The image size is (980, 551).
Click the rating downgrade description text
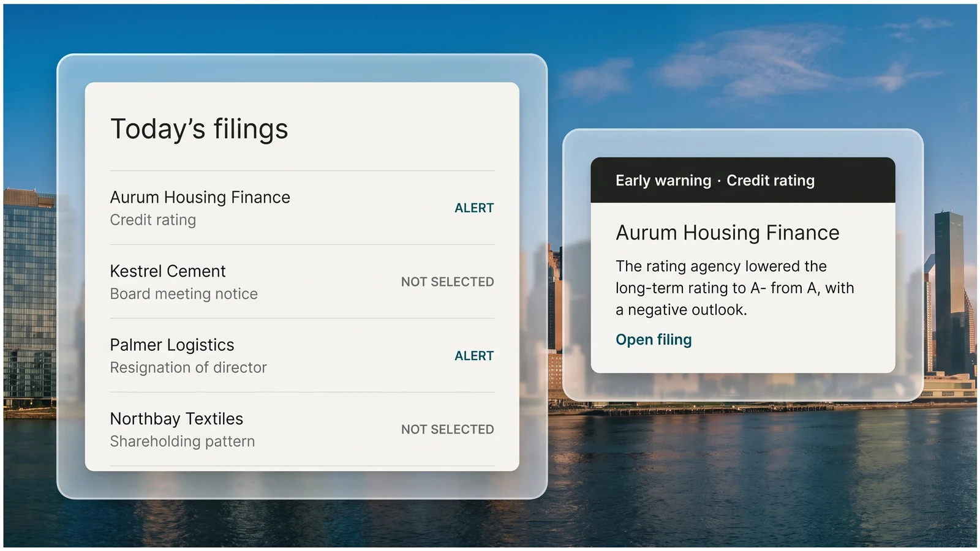[x=735, y=288]
